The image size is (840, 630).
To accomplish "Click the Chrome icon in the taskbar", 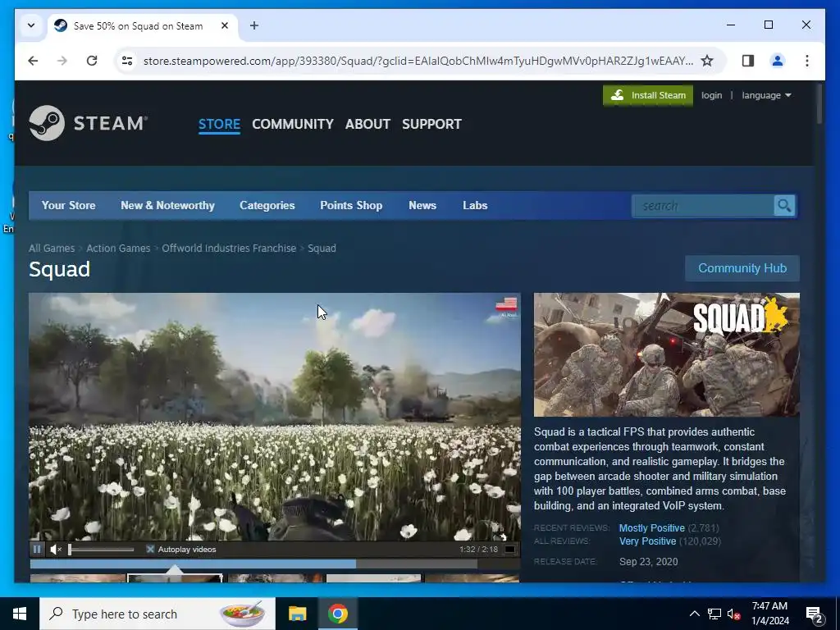I will click(337, 614).
